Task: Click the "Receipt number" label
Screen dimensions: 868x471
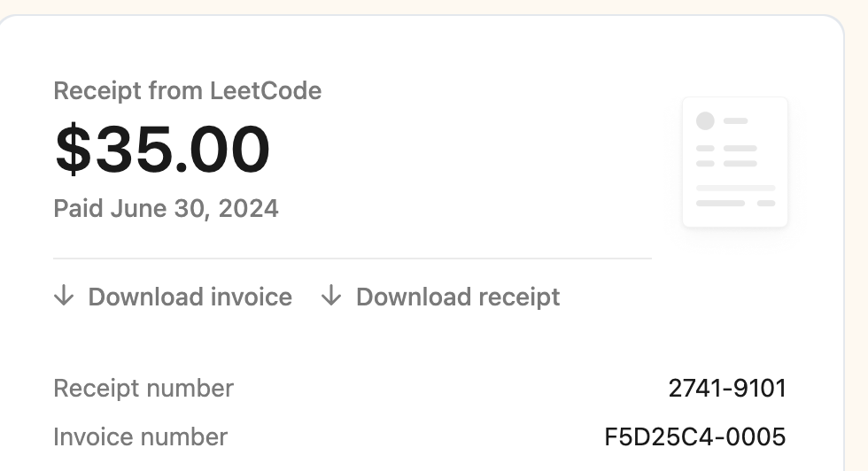Action: (143, 388)
